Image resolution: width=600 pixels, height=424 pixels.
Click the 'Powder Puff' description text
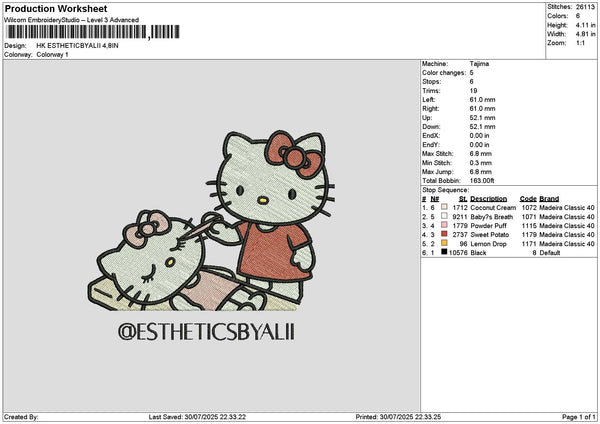[489, 226]
